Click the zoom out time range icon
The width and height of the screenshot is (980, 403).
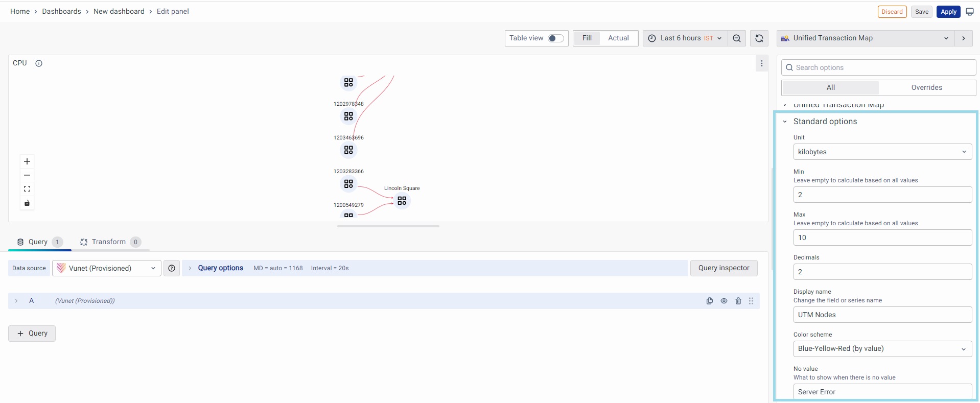pyautogui.click(x=736, y=38)
